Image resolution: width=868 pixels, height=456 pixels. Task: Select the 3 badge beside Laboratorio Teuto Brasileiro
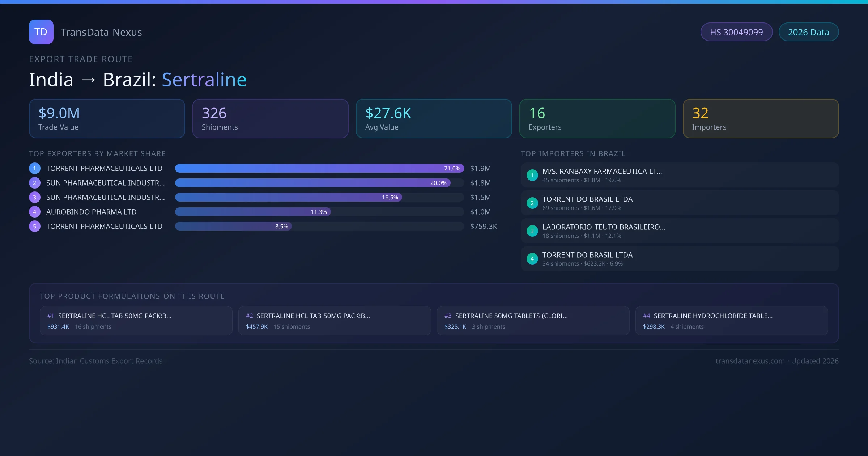pos(532,231)
